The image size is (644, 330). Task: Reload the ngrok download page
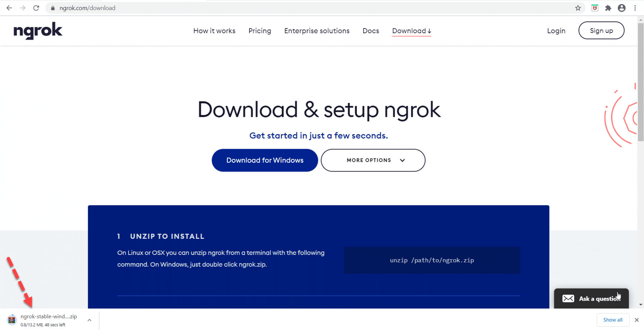pyautogui.click(x=36, y=8)
